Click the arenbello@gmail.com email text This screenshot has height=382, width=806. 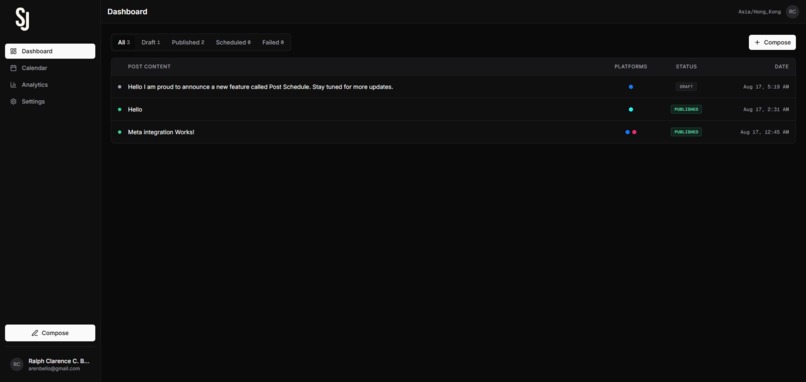[54, 369]
